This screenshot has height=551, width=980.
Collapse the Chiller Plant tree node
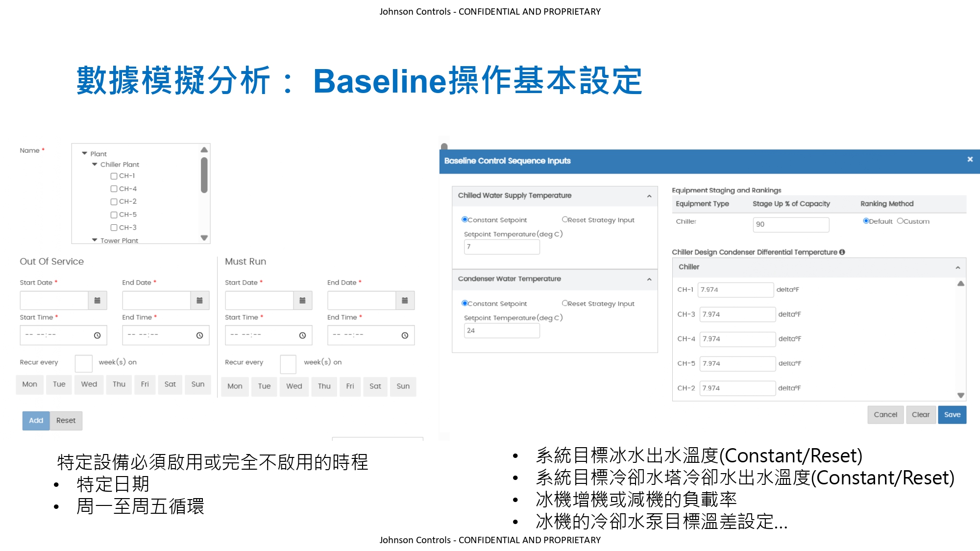95,165
